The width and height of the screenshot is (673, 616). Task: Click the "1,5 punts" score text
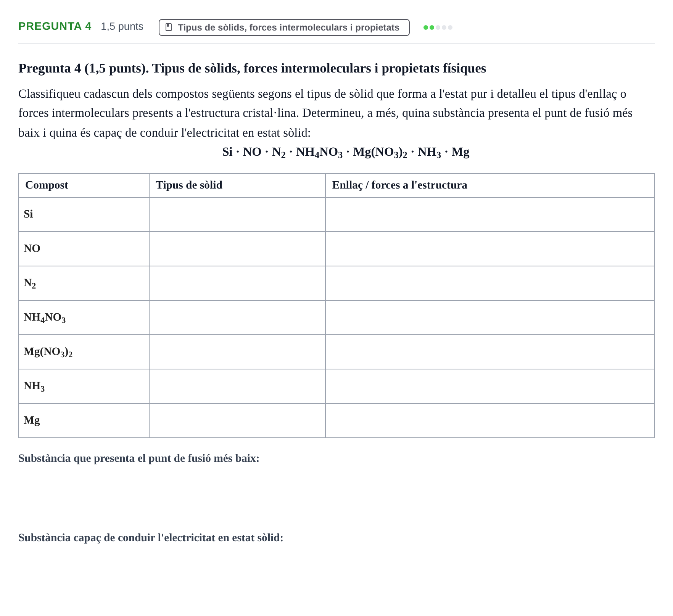(x=122, y=26)
